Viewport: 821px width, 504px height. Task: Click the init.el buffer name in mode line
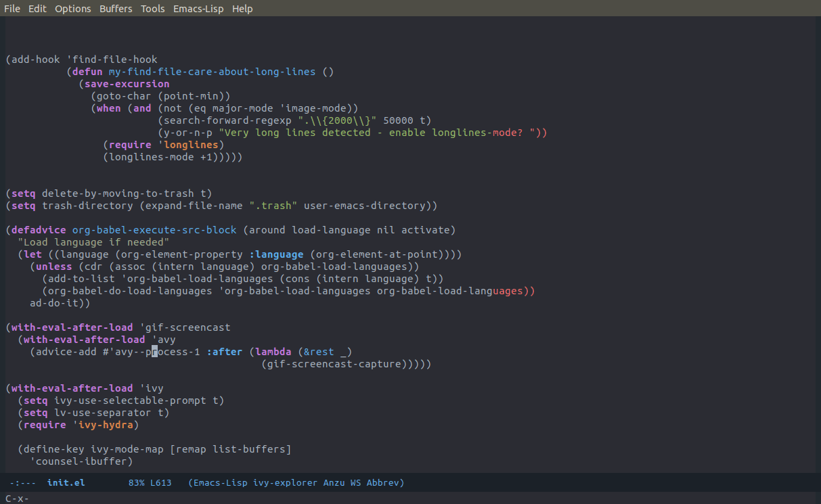click(x=66, y=483)
